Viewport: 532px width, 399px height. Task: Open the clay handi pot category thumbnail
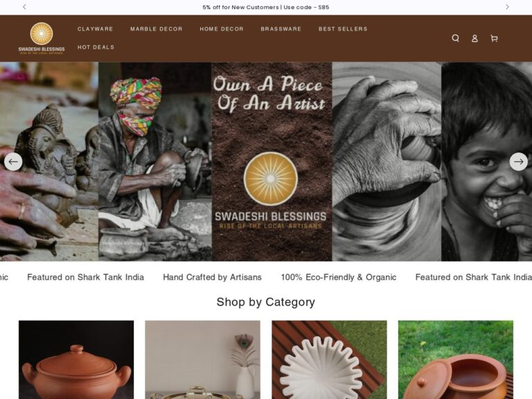point(76,360)
